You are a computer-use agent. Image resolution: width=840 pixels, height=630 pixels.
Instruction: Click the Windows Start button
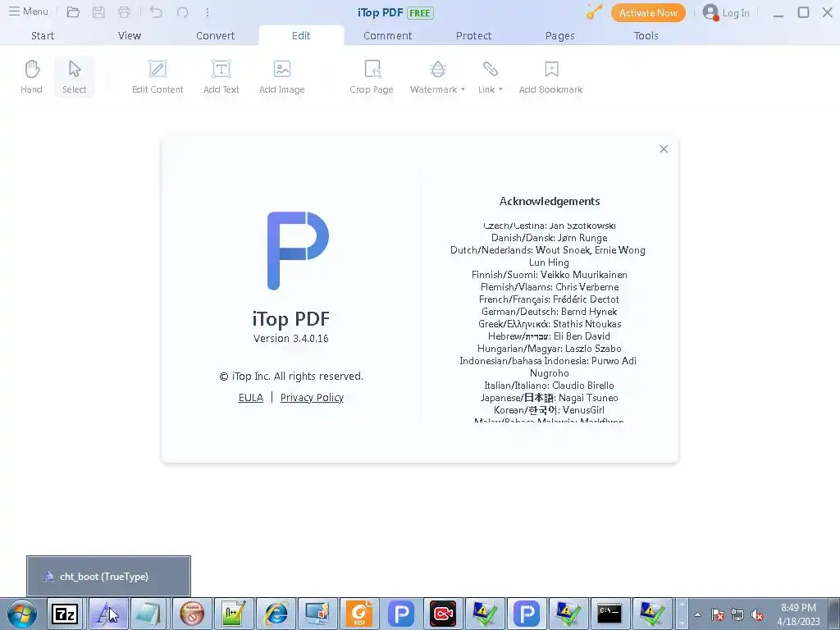[x=22, y=614]
